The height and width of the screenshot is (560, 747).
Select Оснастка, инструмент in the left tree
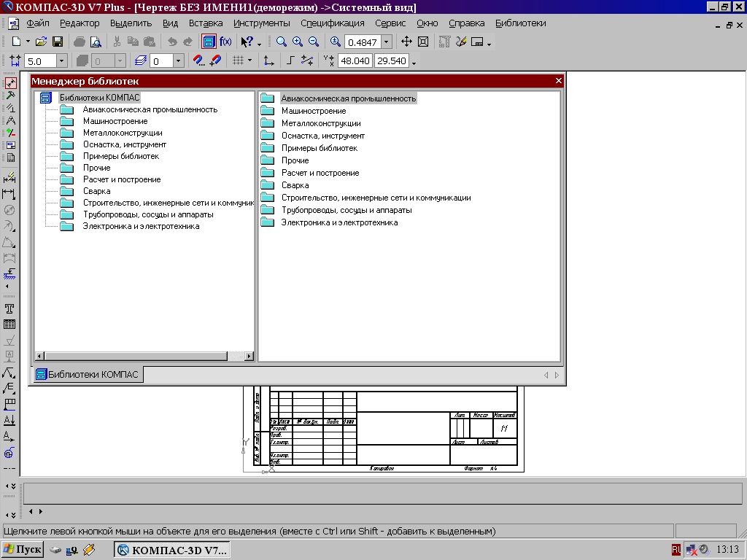pos(124,144)
